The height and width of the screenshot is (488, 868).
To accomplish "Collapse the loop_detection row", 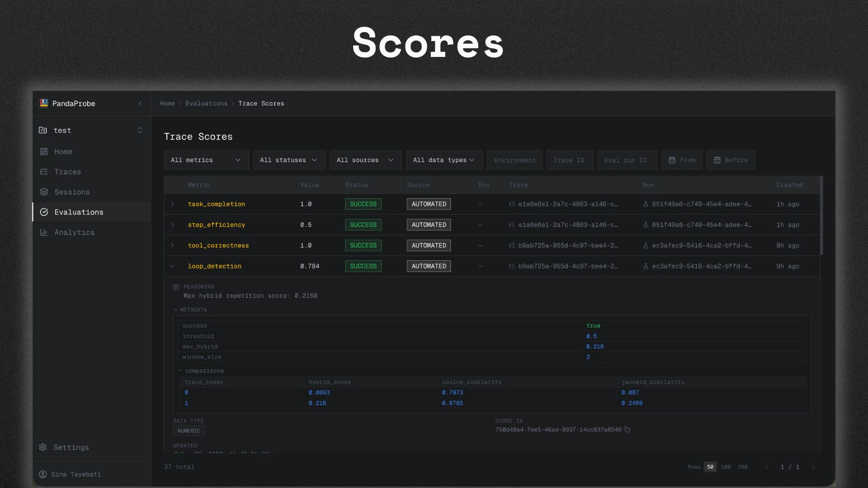I will (172, 267).
